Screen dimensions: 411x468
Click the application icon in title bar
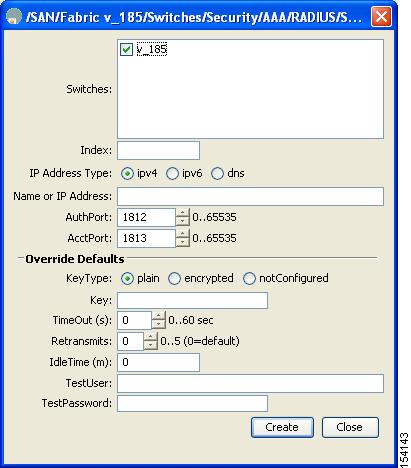pyautogui.click(x=14, y=16)
